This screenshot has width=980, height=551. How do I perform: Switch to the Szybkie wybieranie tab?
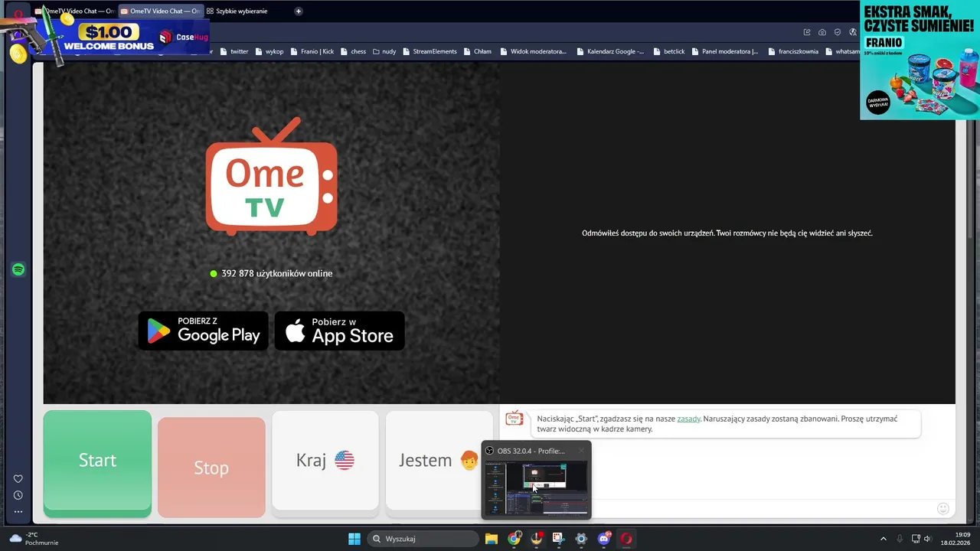(x=237, y=11)
